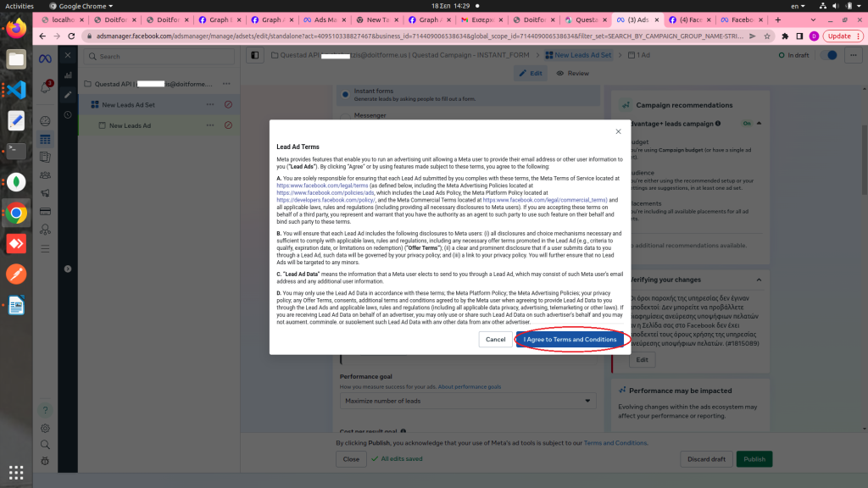Toggle the ad set on/off switch

point(831,55)
